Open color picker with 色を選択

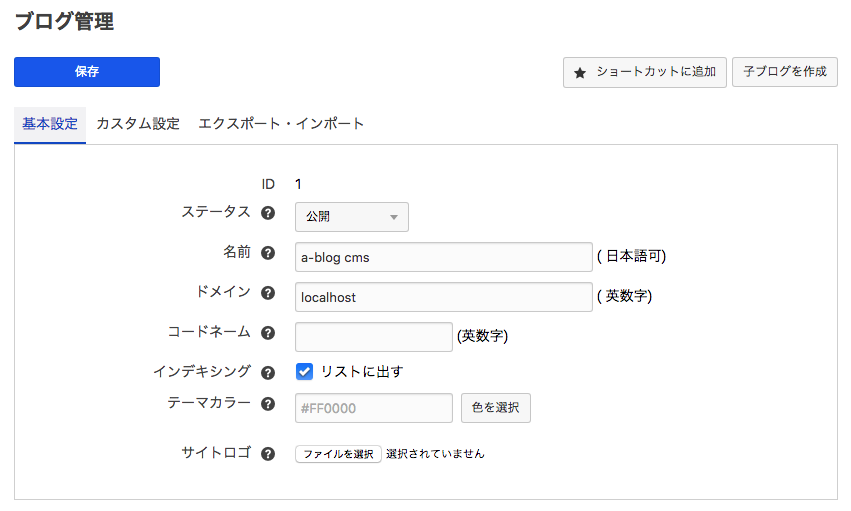tap(495, 408)
